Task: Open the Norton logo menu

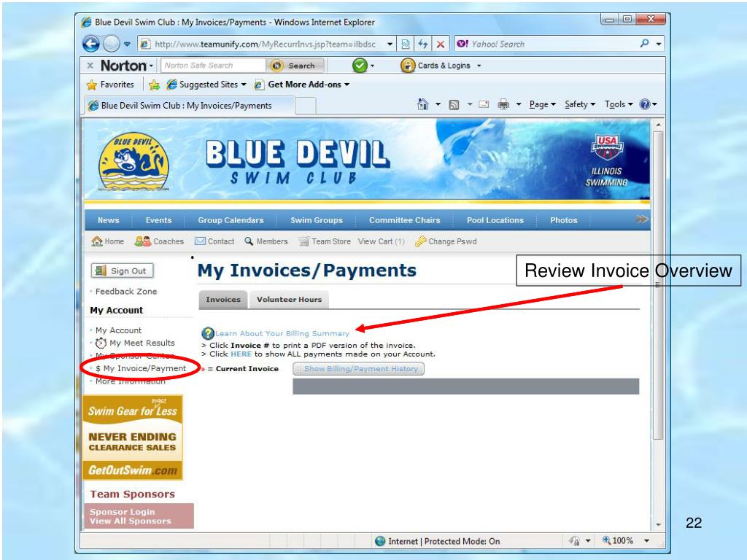Action: click(x=127, y=65)
